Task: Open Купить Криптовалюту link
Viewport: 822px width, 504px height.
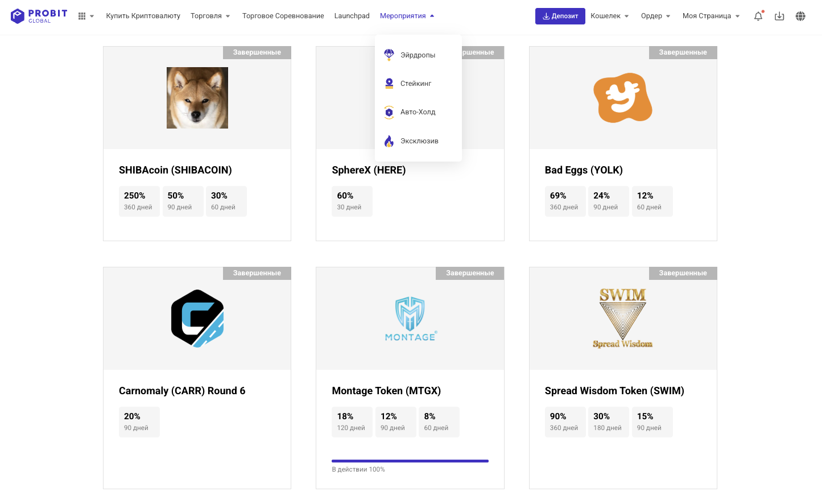Action: tap(143, 16)
